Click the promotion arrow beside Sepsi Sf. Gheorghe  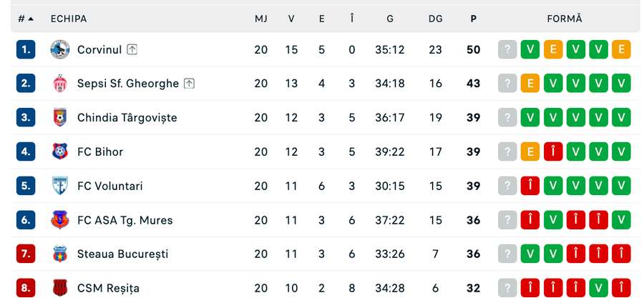[189, 84]
